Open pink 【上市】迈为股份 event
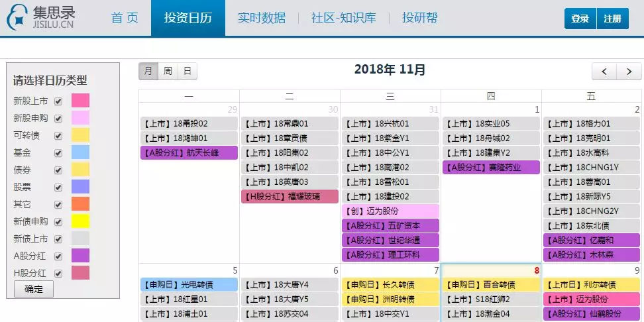Viewport: 644px width, 322px height. [x=592, y=299]
